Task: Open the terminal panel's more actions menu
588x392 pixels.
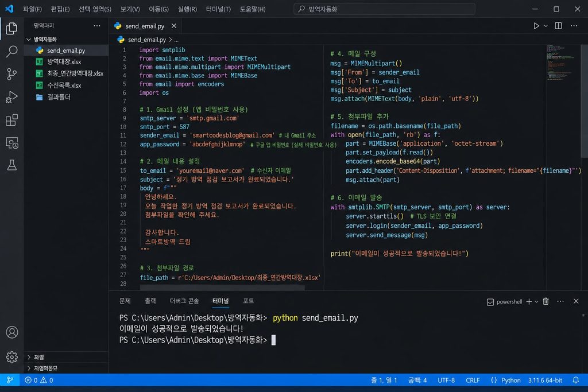Action: (x=560, y=301)
